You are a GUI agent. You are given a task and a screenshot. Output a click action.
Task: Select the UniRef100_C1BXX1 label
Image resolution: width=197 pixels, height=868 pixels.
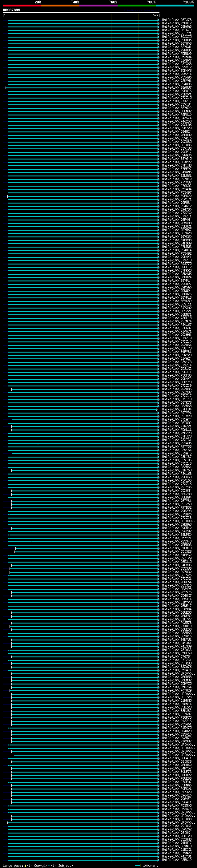click(177, 850)
